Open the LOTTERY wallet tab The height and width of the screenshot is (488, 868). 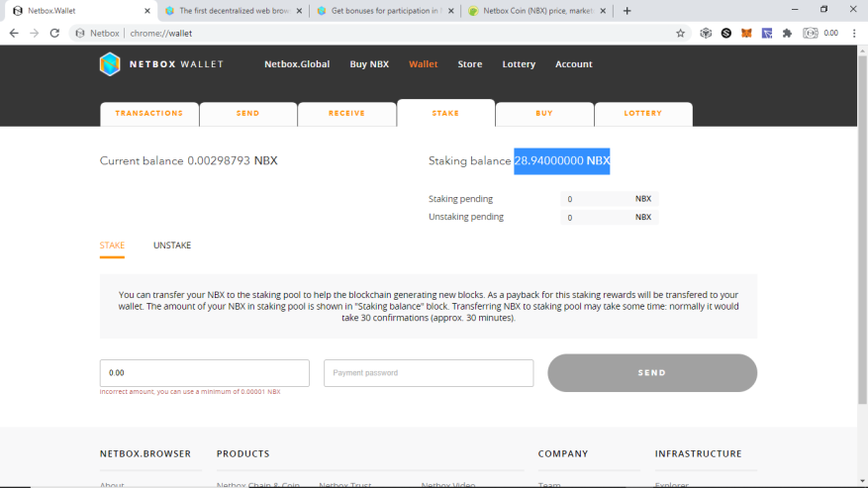[642, 114]
